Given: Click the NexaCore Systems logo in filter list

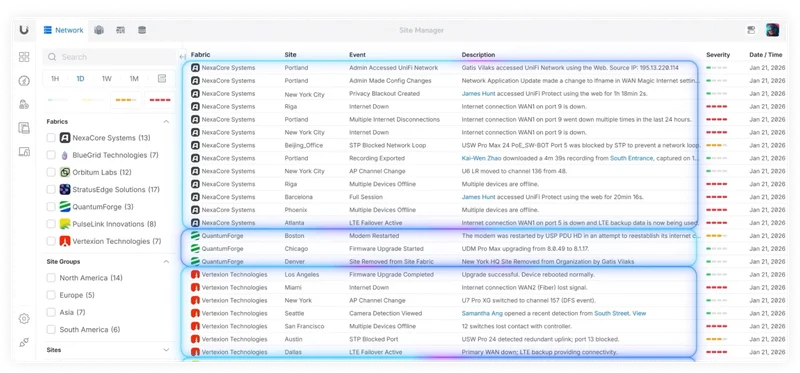Looking at the screenshot, I should coord(65,138).
